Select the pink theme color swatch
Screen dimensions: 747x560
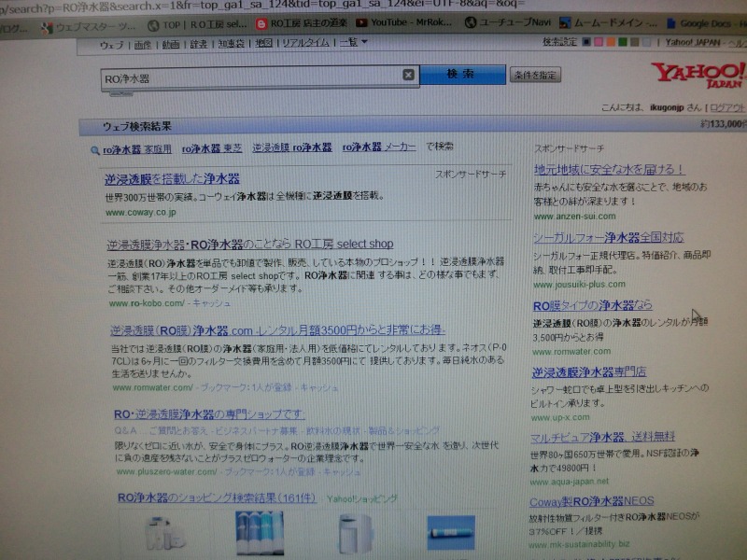(599, 42)
